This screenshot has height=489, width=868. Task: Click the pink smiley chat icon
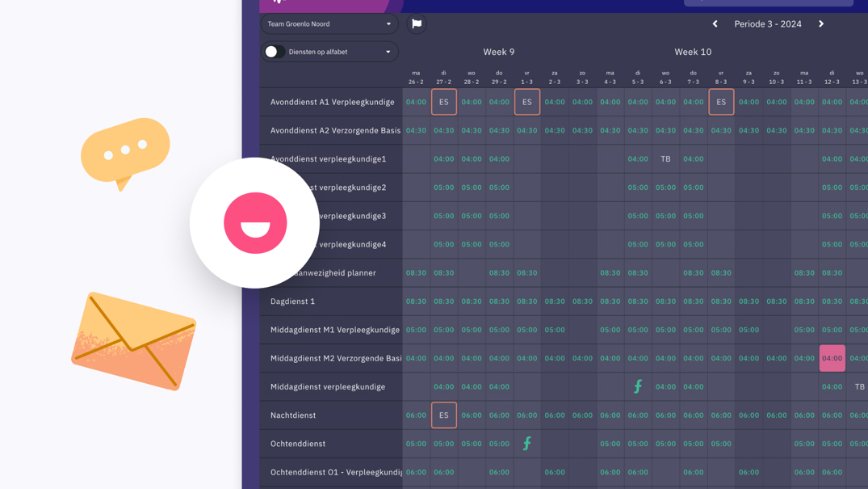coord(255,223)
